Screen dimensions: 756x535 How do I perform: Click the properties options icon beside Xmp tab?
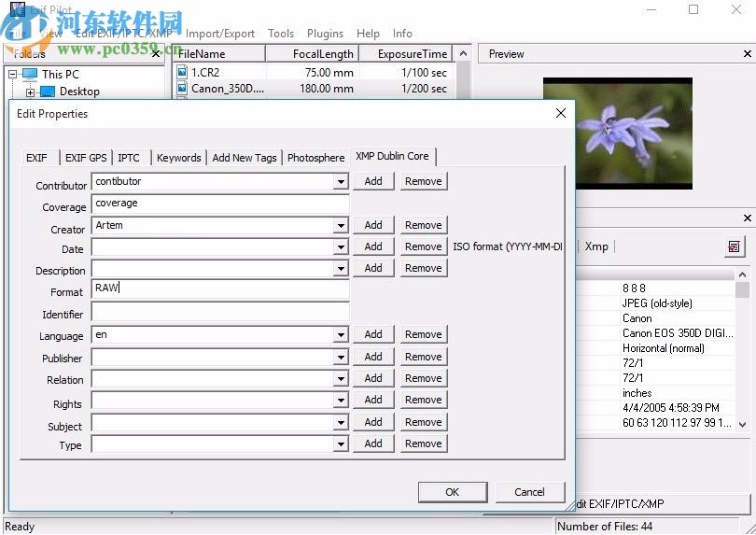coord(734,247)
